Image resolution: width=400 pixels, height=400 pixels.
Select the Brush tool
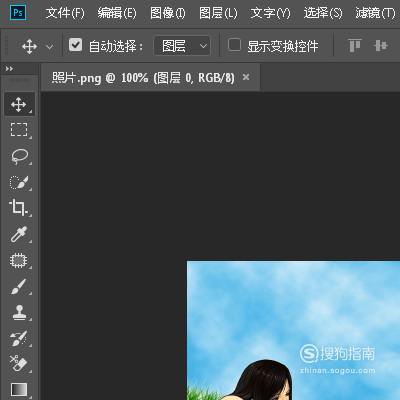pos(18,287)
